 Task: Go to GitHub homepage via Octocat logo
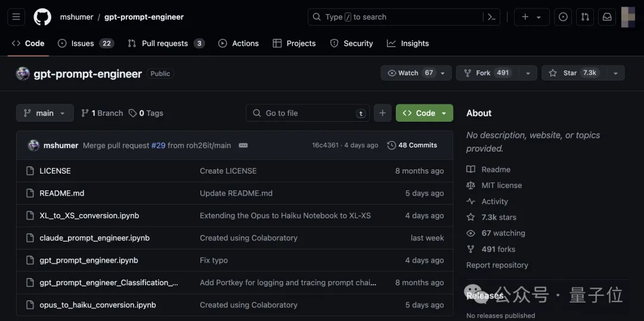(42, 17)
